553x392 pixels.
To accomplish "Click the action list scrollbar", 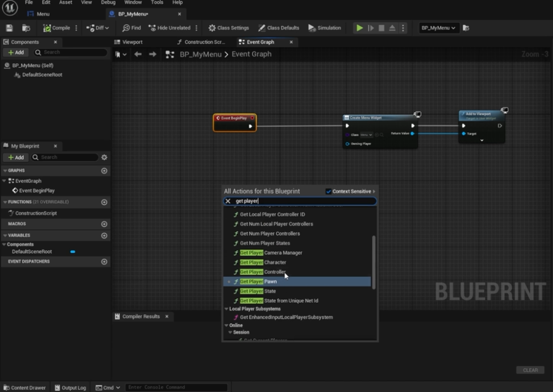I will pyautogui.click(x=373, y=262).
